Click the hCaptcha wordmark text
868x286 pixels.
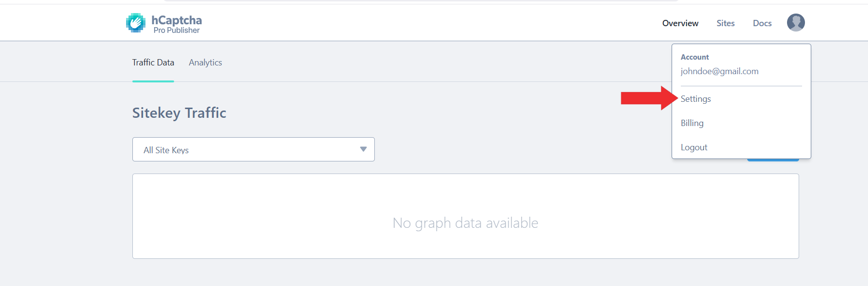pyautogui.click(x=177, y=20)
